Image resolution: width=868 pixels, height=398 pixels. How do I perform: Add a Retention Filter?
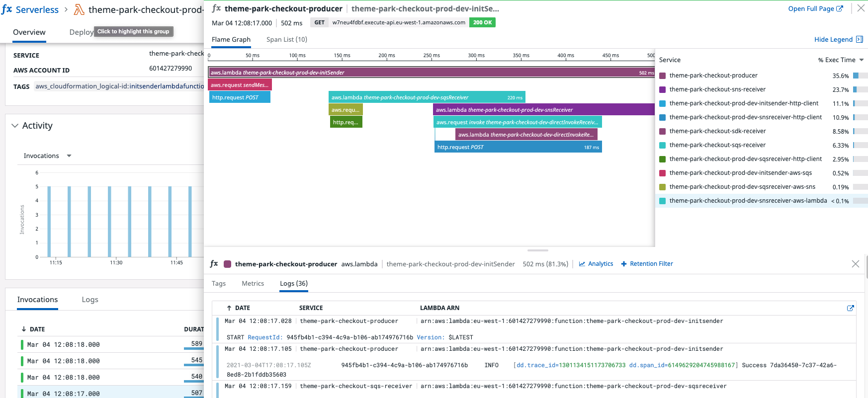coord(647,264)
